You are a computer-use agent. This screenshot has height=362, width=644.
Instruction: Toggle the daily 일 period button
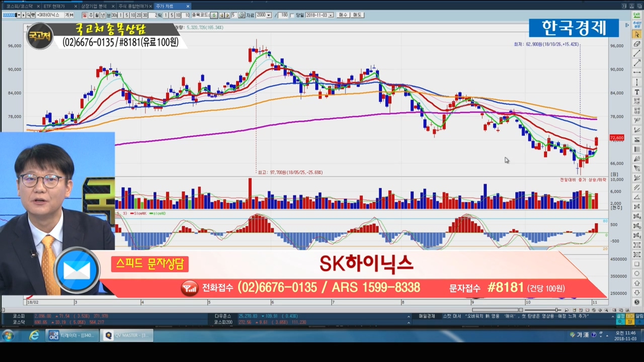85,15
